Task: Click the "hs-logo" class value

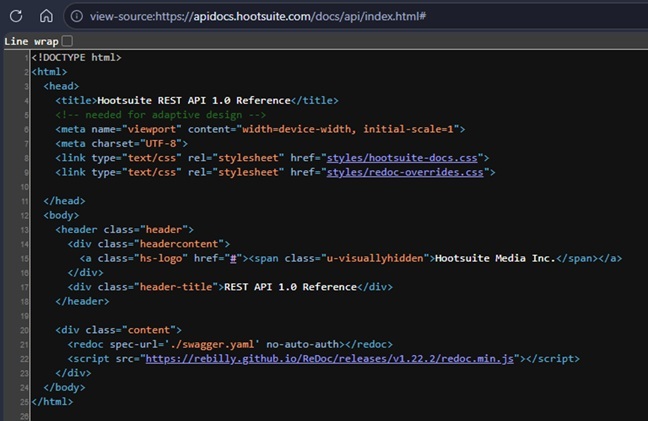Action: [x=161, y=258]
